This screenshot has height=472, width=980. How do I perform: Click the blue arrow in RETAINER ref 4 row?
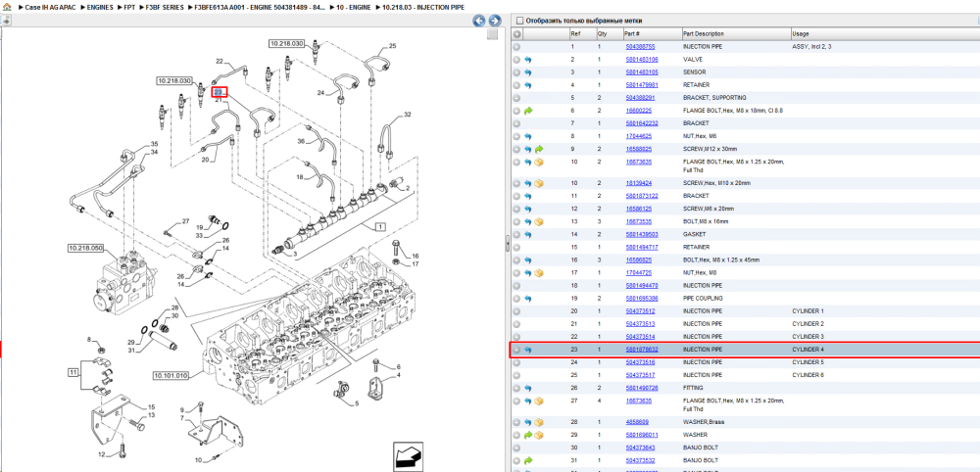(x=527, y=85)
